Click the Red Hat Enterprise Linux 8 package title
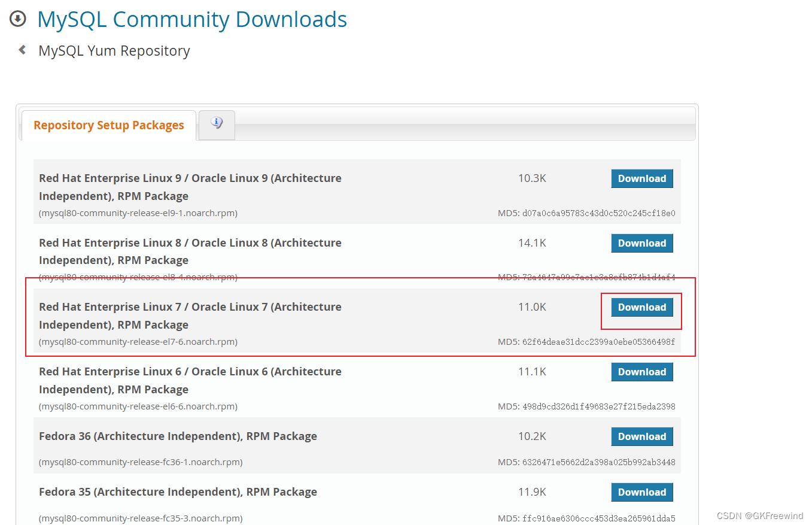812x525 pixels. click(x=190, y=251)
